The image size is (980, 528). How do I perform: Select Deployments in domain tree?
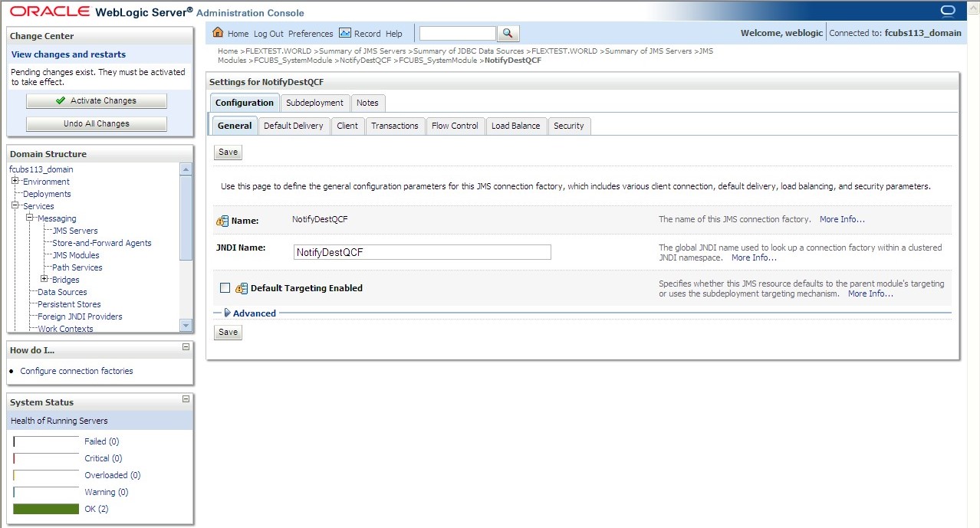point(47,194)
